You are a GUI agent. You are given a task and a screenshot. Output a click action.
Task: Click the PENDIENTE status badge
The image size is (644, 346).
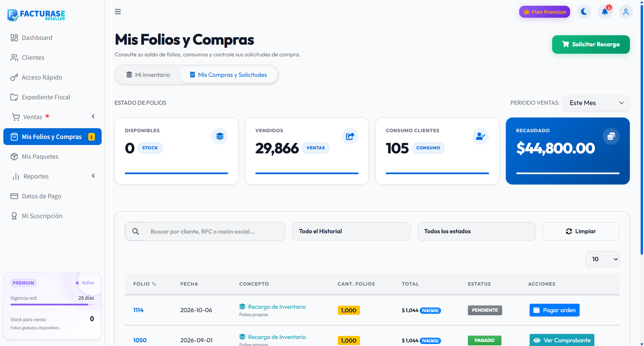point(485,310)
